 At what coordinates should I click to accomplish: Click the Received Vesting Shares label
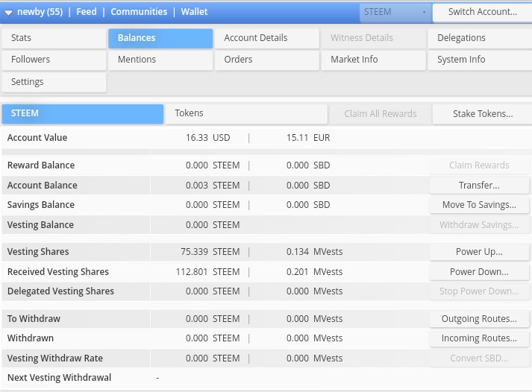(58, 272)
